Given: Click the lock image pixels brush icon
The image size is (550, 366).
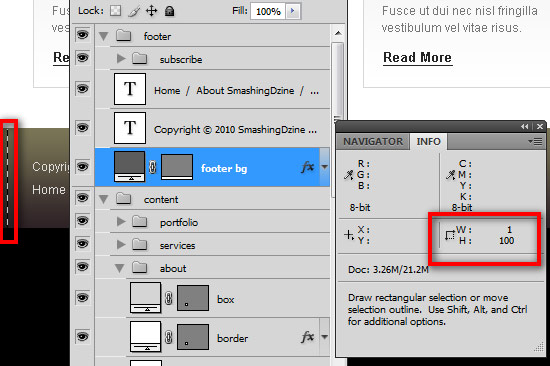Looking at the screenshot, I should coord(134,11).
